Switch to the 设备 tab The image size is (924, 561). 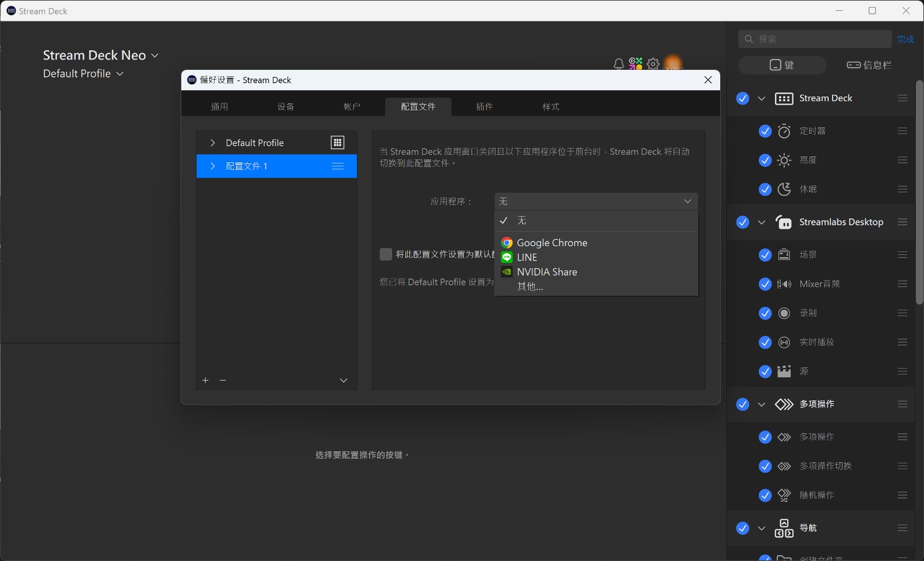286,107
